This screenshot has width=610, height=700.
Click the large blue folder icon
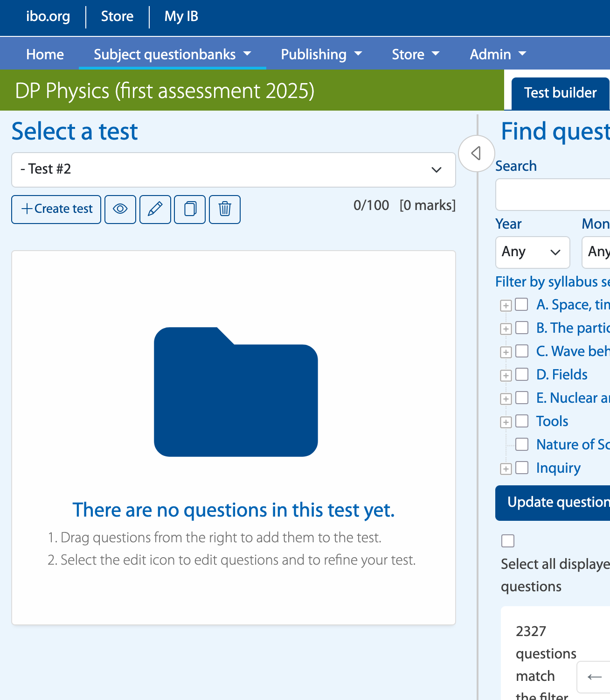coord(236,392)
